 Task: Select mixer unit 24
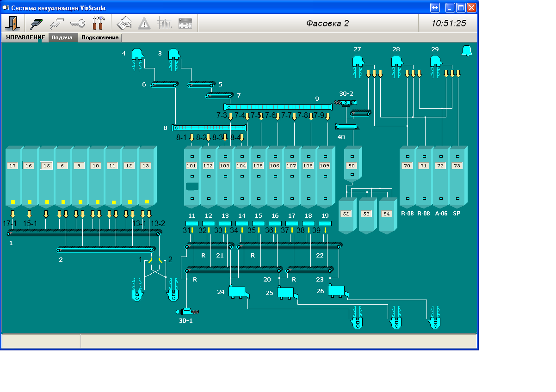tap(238, 292)
